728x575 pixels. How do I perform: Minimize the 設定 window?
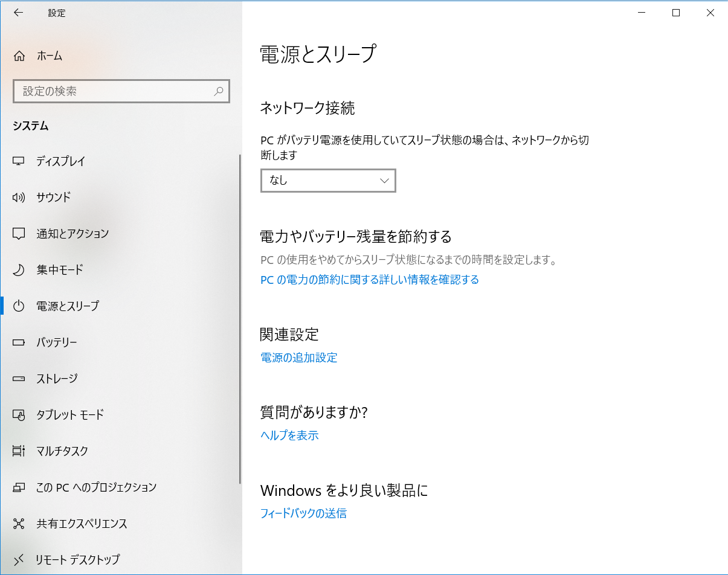(642, 13)
